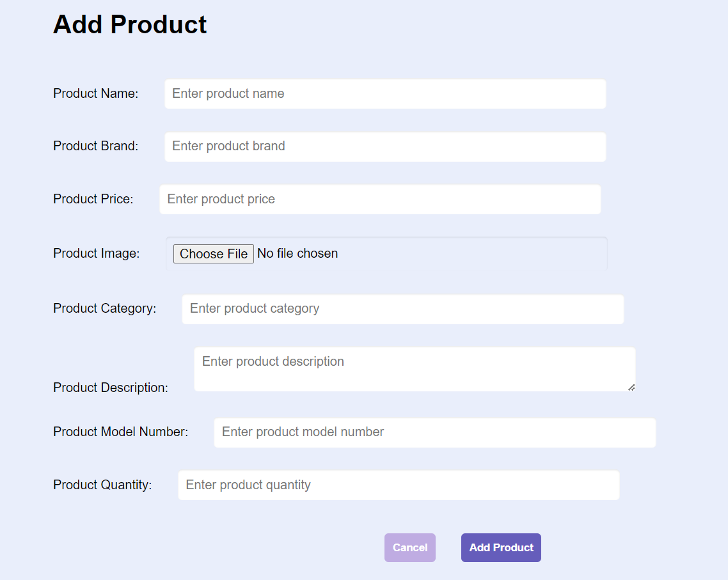Click the Choose File button
728x580 pixels.
pos(213,253)
